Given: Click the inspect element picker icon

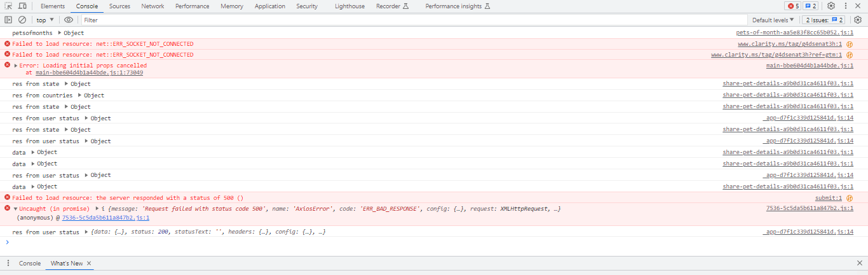Looking at the screenshot, I should pos(9,6).
